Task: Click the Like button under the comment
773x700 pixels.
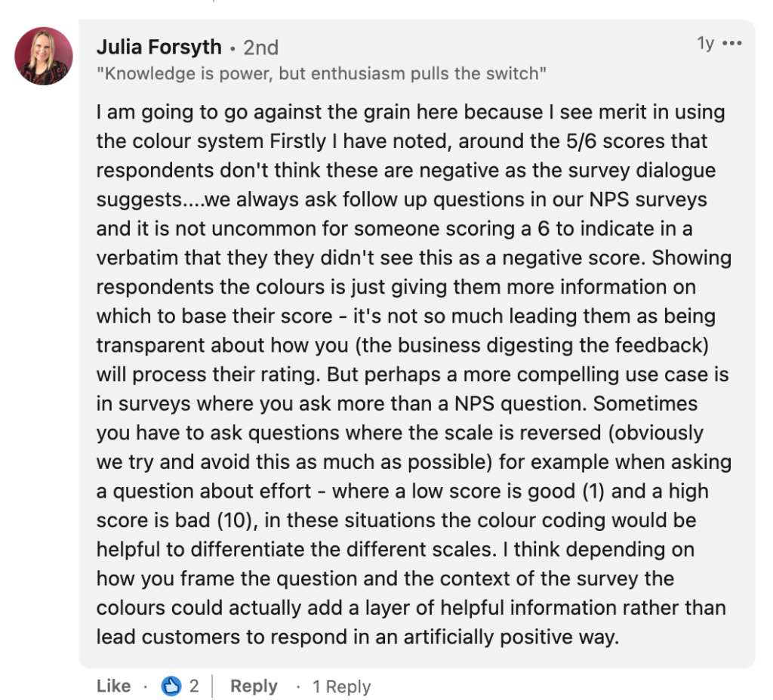Action: (x=112, y=686)
